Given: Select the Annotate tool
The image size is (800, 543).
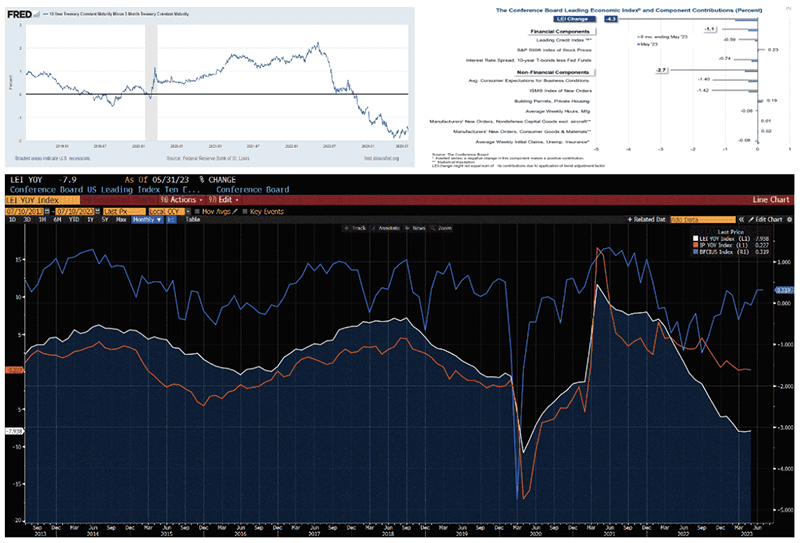Looking at the screenshot, I should coord(385,228).
